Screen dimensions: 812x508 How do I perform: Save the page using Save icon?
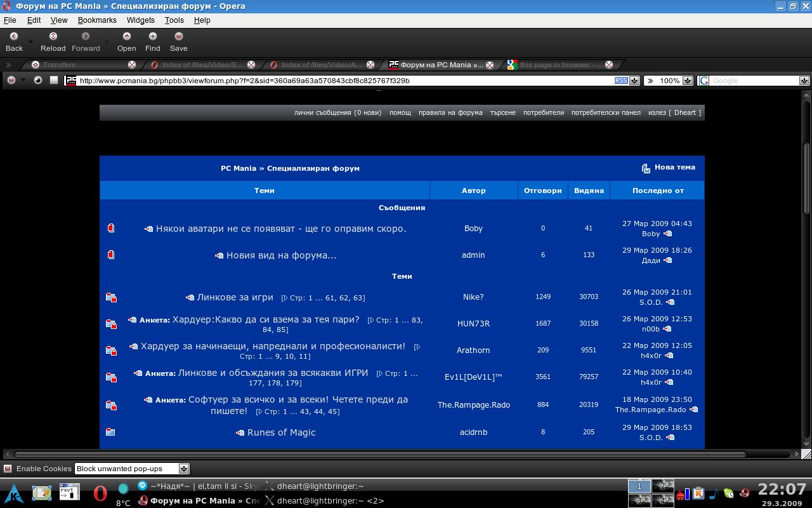[x=179, y=36]
